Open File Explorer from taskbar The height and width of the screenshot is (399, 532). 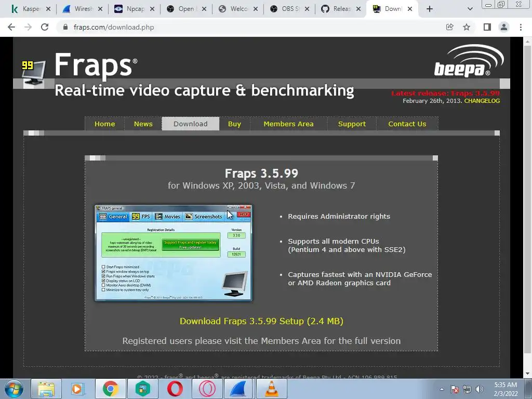46,389
